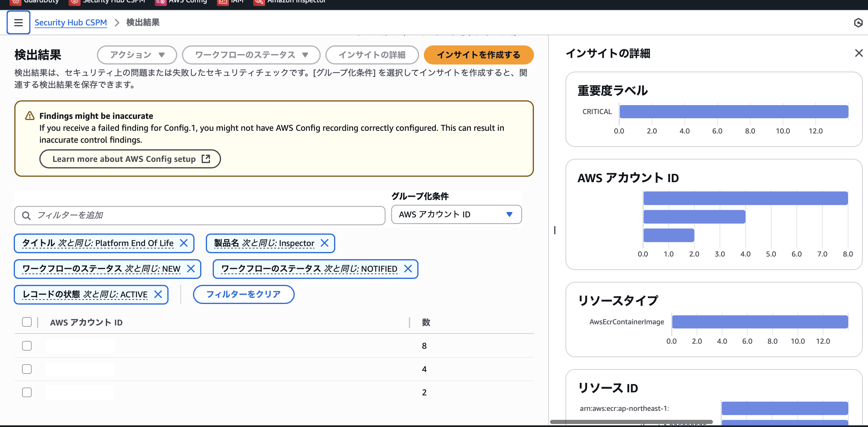Select the checkbox for the account with 8 findings

[x=27, y=346]
